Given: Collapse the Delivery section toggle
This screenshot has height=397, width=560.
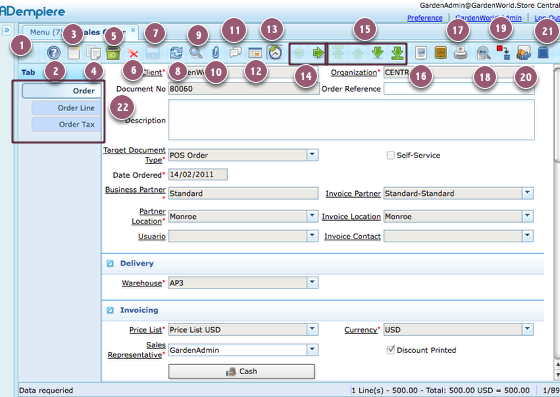Looking at the screenshot, I should tap(110, 263).
